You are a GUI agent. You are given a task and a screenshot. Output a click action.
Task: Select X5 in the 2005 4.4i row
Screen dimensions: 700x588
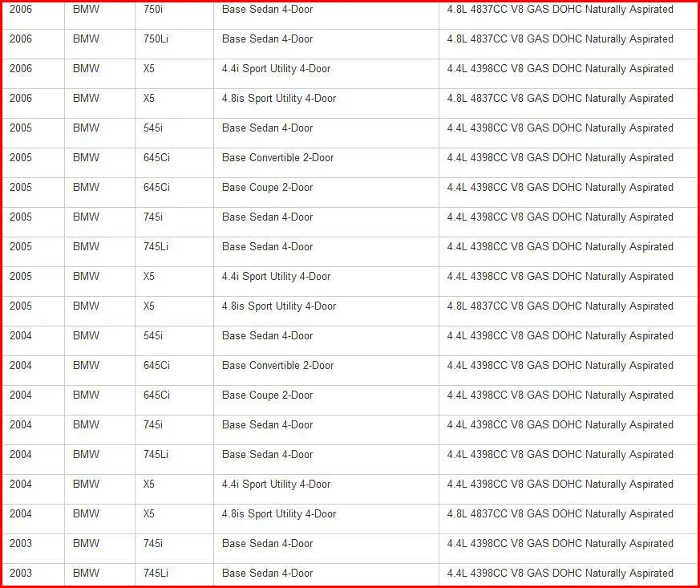(x=148, y=277)
